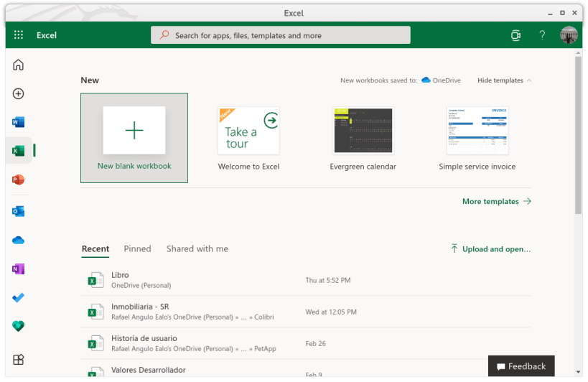Image resolution: width=588 pixels, height=382 pixels.
Task: Collapse templates with Hide templates
Action: pos(505,80)
